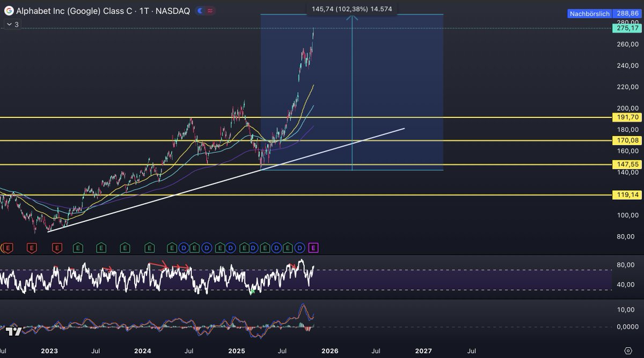The width and height of the screenshot is (644, 358).
Task: Click the purple upcoming earnings E marker
Action: [x=314, y=247]
